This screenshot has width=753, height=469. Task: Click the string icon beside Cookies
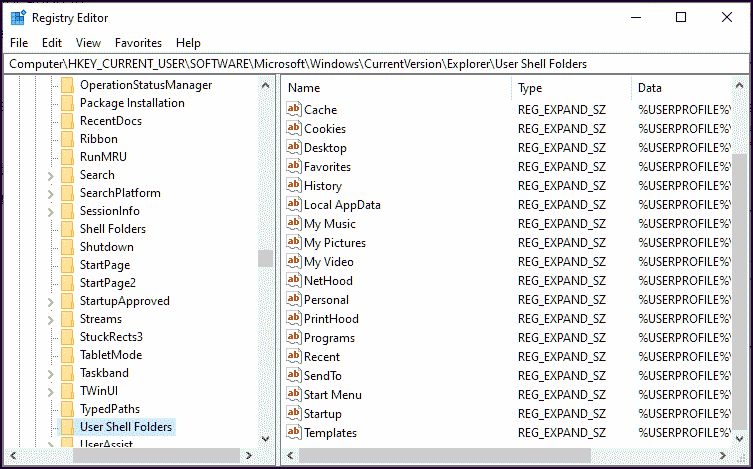tap(293, 128)
